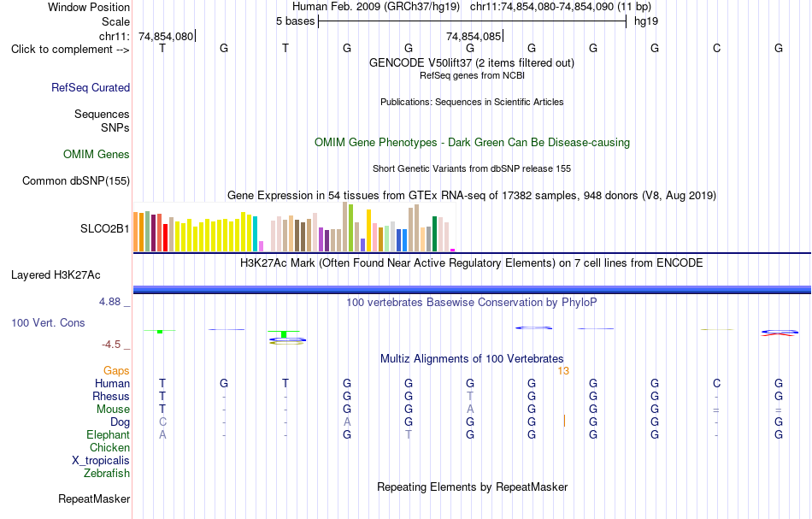Viewport: 812px width, 519px height.
Task: Click 'Multiz Alignments of 100 Vertebrates' title
Action: pos(472,358)
